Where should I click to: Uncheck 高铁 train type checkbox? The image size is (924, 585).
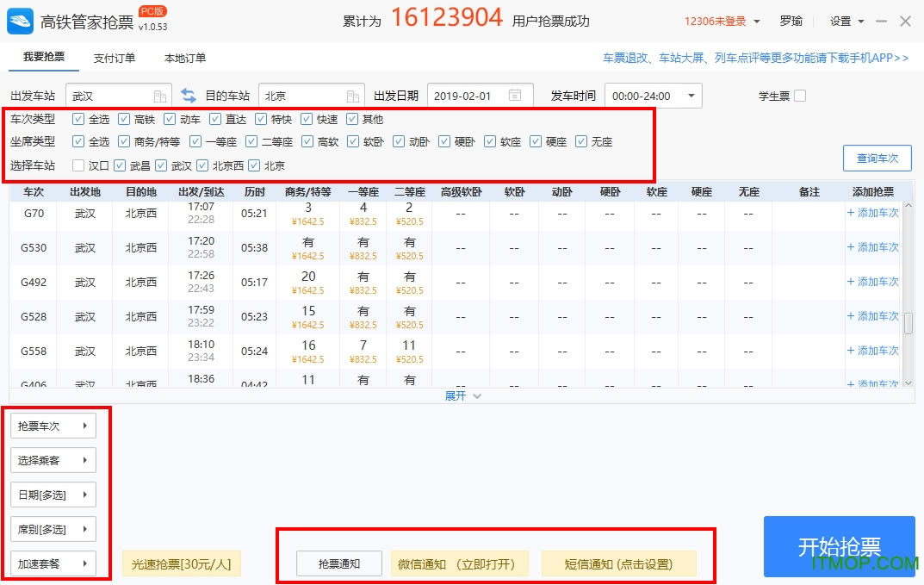[x=124, y=119]
